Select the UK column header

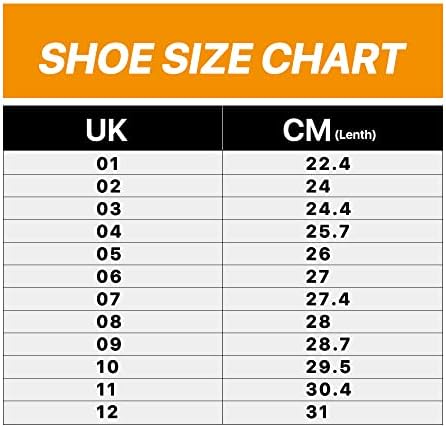pyautogui.click(x=113, y=128)
